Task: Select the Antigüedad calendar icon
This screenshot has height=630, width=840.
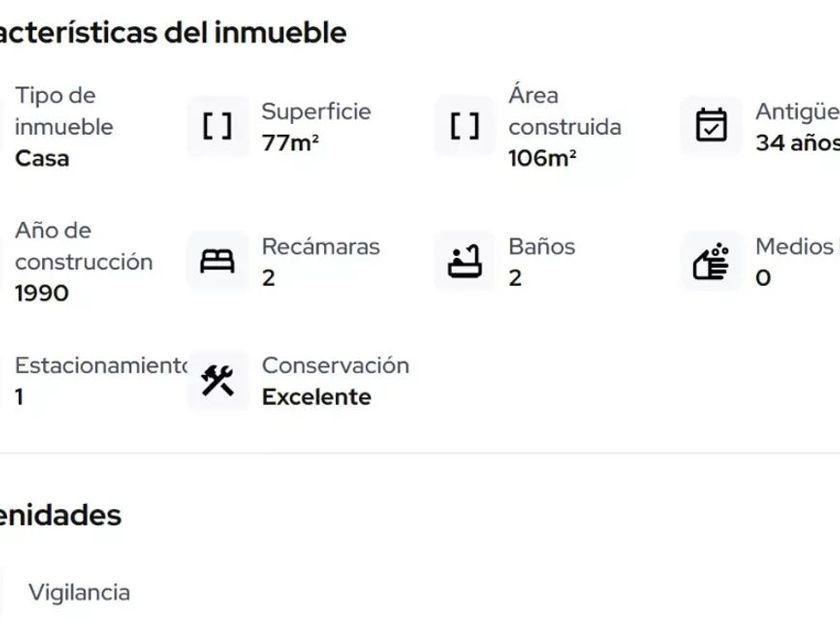Action: (711, 126)
